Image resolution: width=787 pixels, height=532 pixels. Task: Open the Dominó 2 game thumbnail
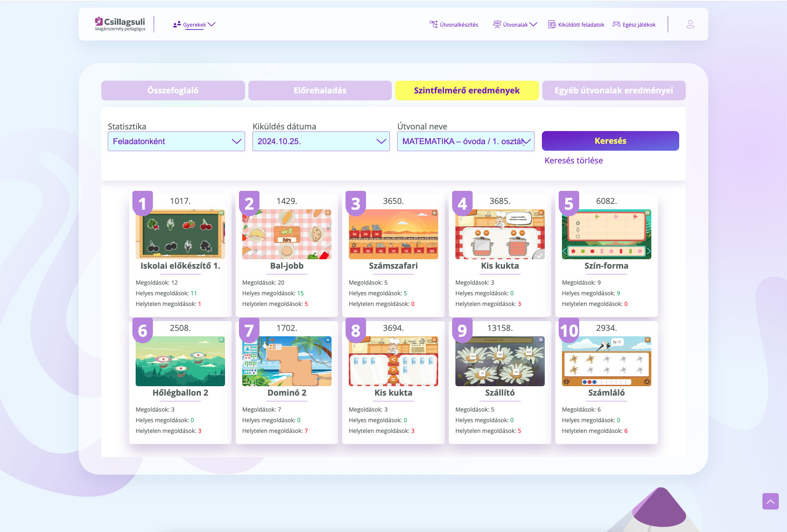(x=287, y=361)
